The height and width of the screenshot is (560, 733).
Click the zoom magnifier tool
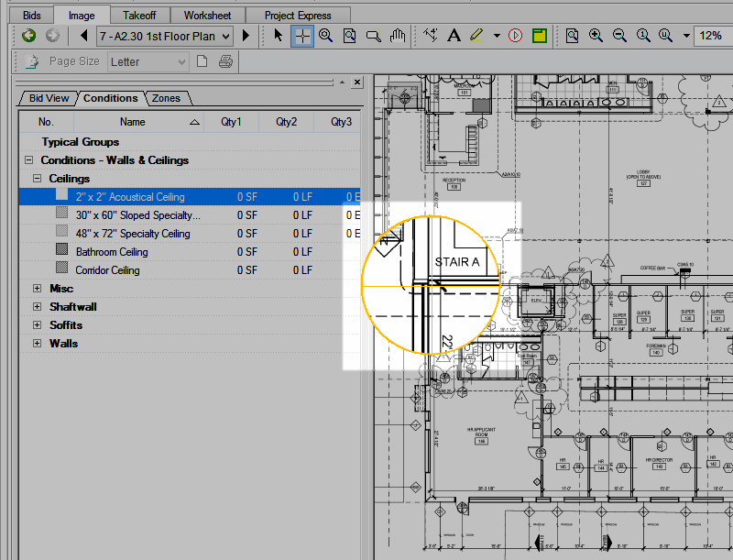click(x=326, y=36)
